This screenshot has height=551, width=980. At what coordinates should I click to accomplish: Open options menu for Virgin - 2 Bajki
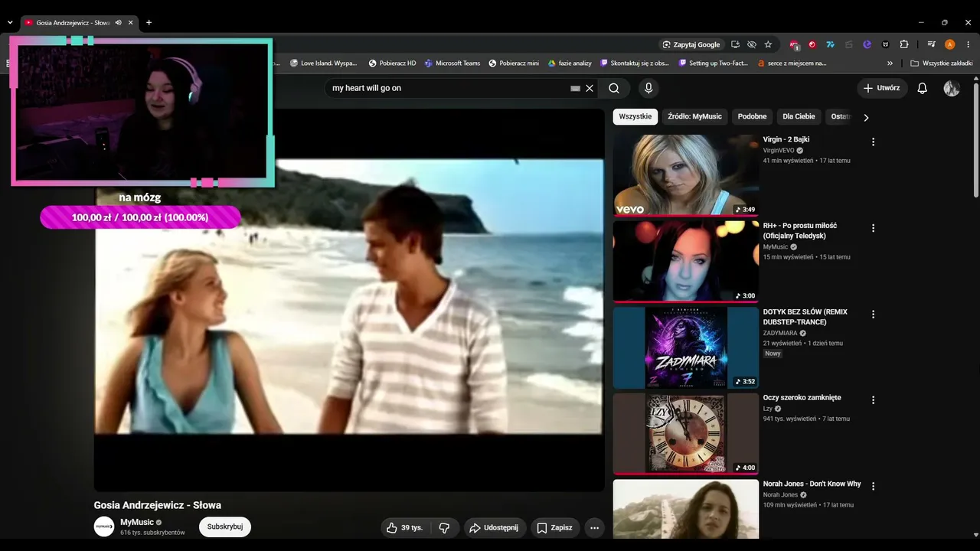pos(873,142)
